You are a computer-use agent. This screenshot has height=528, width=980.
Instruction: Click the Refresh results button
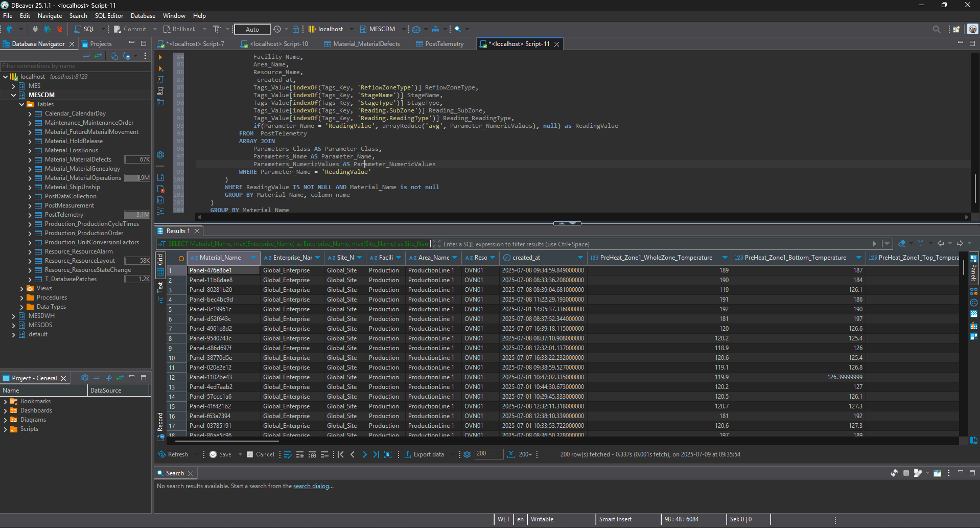pyautogui.click(x=173, y=454)
